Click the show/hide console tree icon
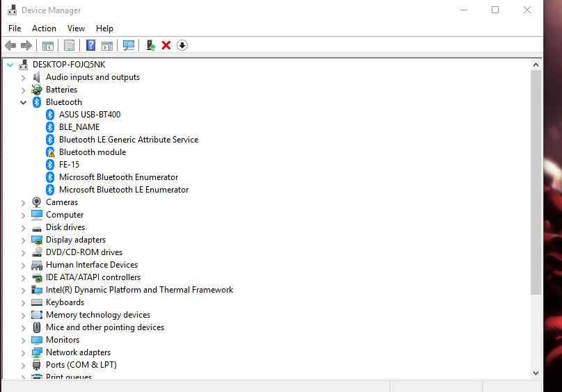 tap(48, 45)
